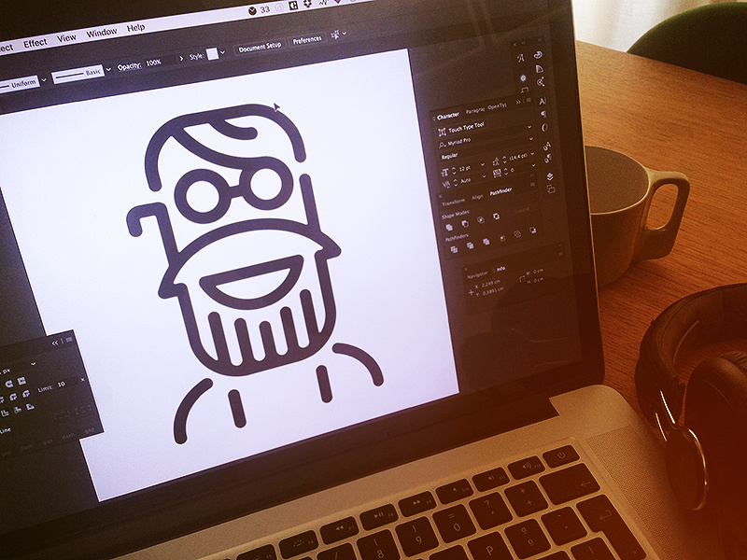Select projecting cap in Stroke panel

click(x=21, y=381)
